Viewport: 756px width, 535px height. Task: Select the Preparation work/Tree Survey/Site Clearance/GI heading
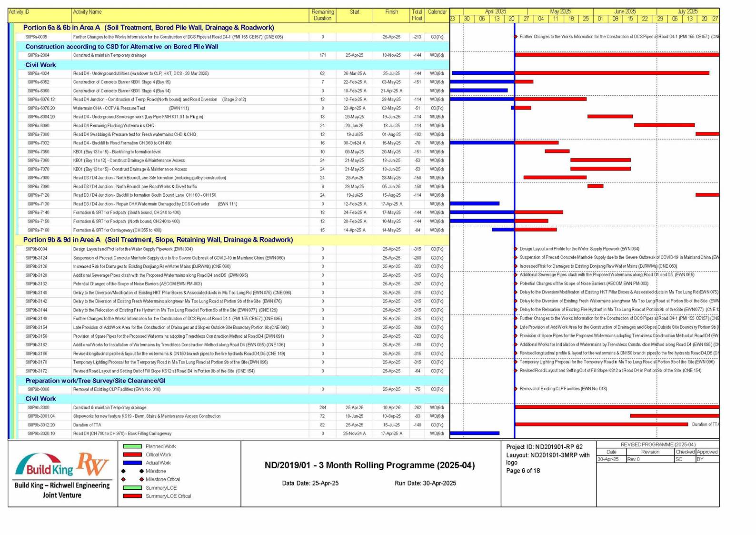pyautogui.click(x=95, y=381)
